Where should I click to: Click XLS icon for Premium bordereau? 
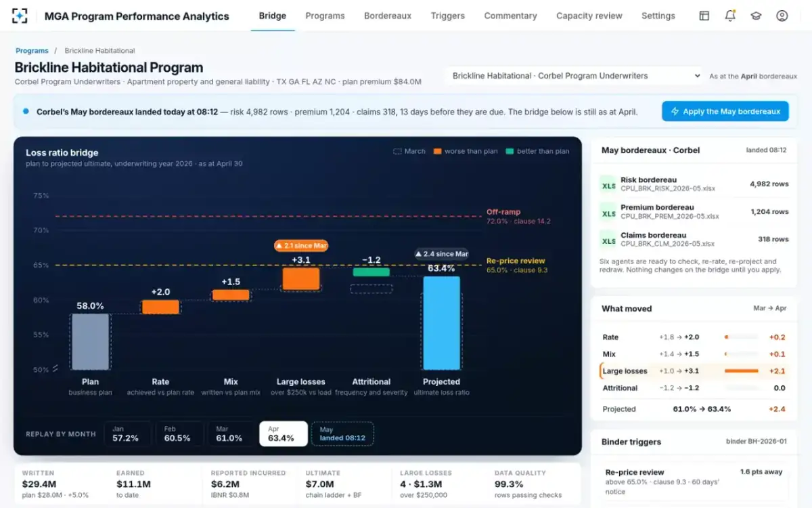[x=609, y=212]
